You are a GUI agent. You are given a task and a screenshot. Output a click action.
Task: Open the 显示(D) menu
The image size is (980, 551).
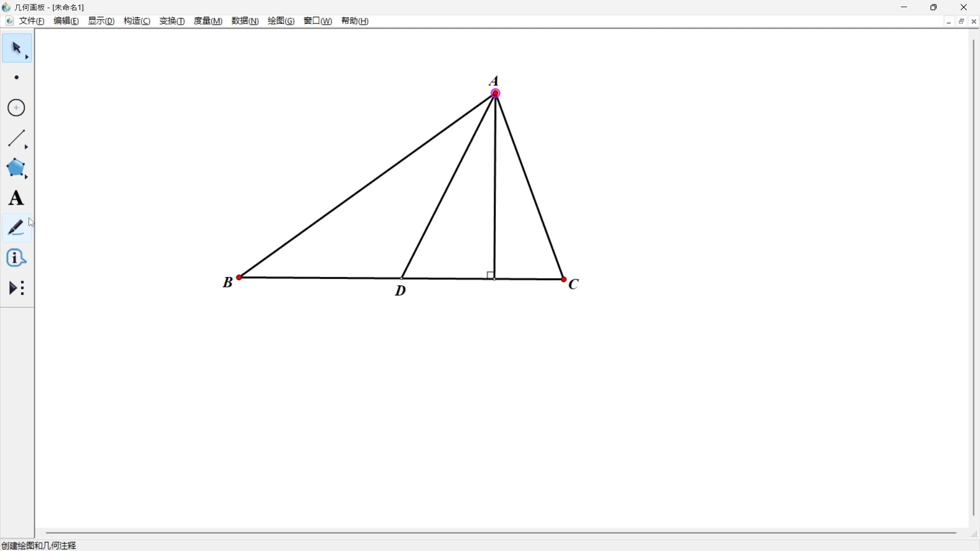[x=102, y=21]
